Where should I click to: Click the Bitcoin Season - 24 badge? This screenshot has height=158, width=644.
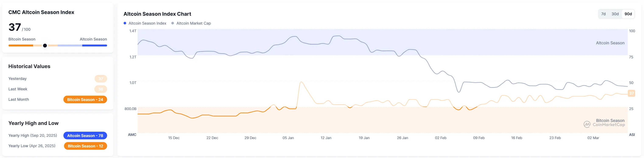click(85, 99)
